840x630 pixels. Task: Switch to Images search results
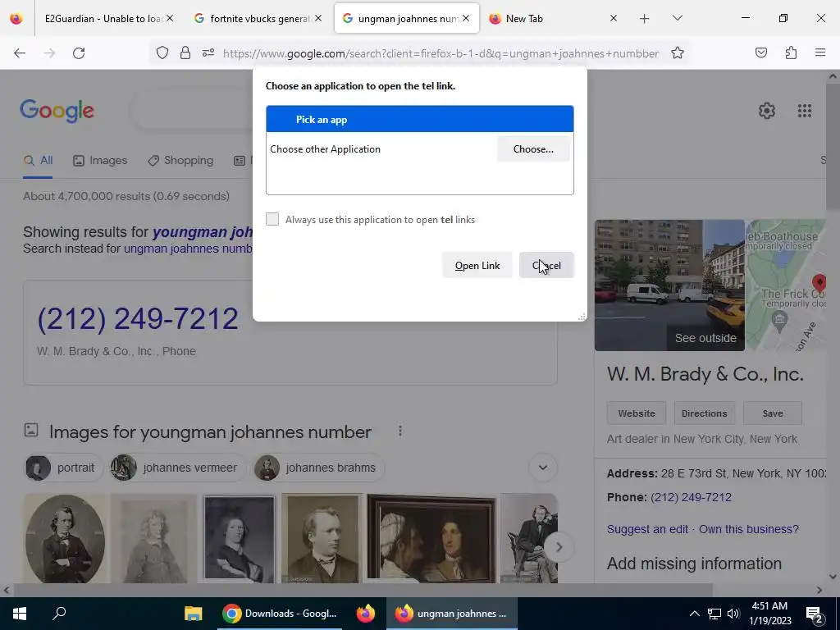100,160
